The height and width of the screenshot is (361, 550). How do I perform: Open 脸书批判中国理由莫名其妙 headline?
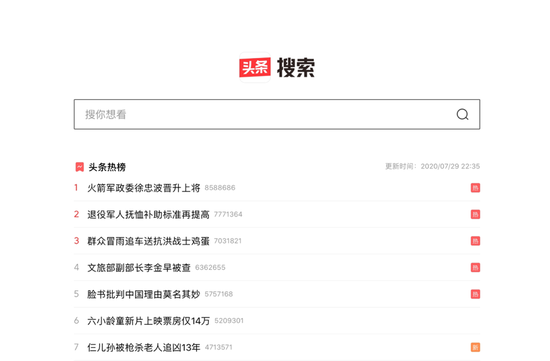coord(143,294)
